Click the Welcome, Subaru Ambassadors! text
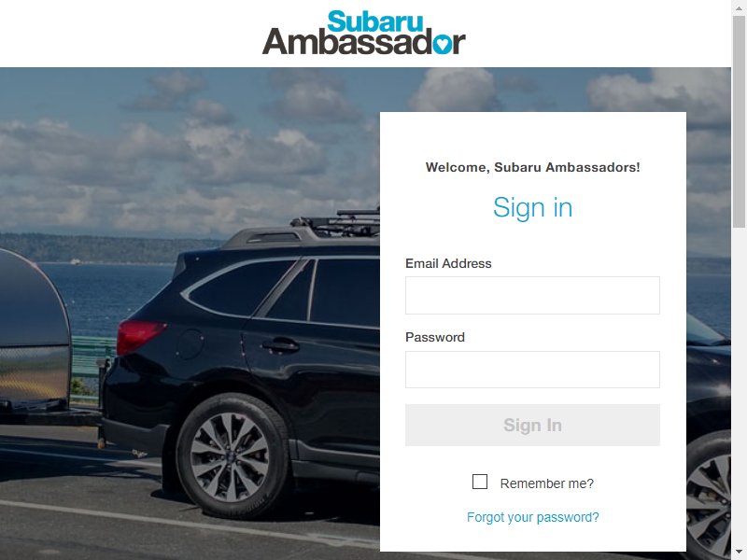Viewport: 747px width, 560px height. pos(532,167)
